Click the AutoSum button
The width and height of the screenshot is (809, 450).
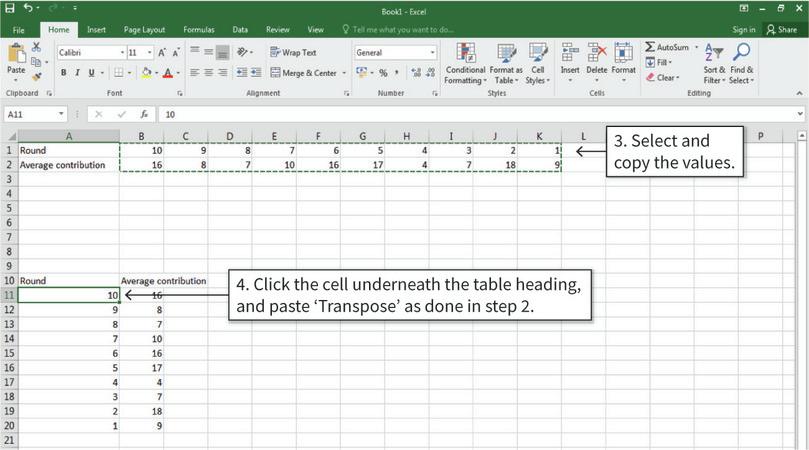[667, 47]
